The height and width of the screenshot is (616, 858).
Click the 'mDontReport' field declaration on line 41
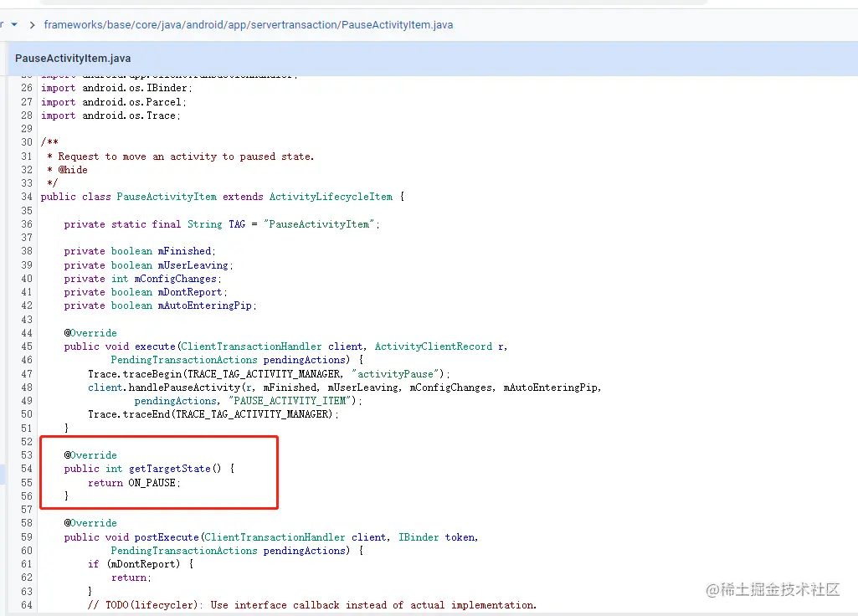tap(190, 292)
